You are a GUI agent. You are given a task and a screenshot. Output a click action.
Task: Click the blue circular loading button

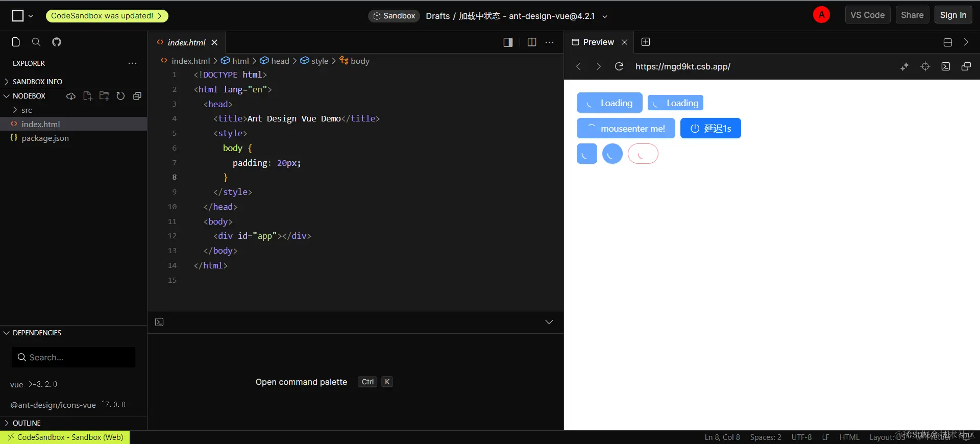coord(612,154)
